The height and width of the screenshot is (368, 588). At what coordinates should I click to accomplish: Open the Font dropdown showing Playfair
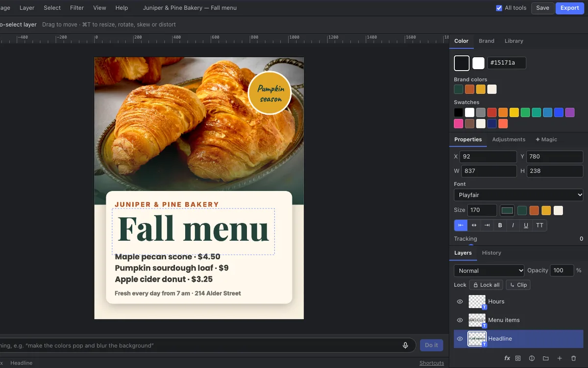(x=518, y=195)
